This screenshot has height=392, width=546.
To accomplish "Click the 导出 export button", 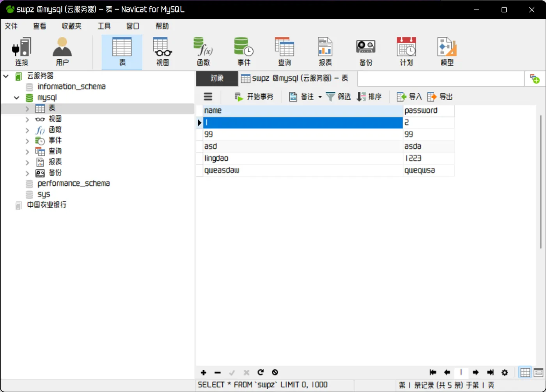I will (x=440, y=97).
